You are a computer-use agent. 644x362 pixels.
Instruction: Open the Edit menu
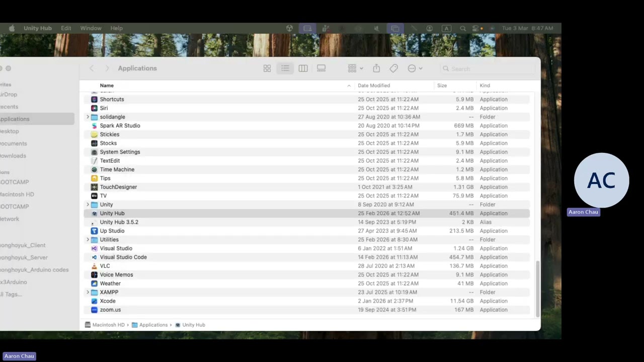click(x=66, y=28)
